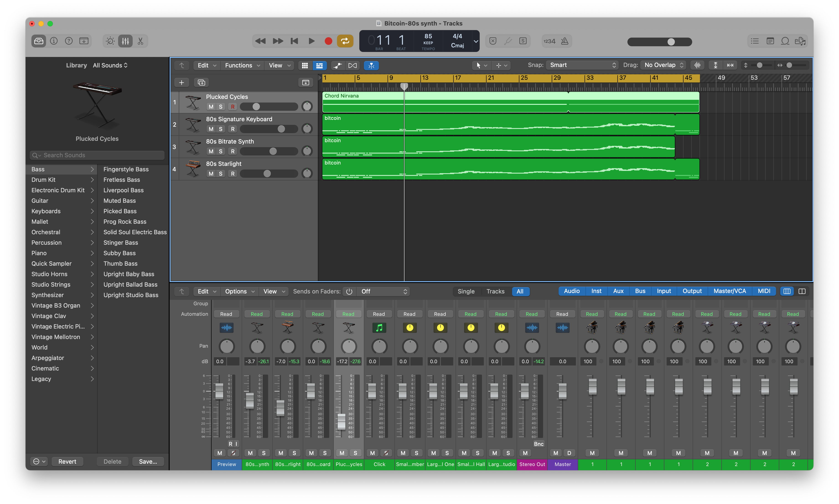Click the Save button in Library

(x=148, y=462)
